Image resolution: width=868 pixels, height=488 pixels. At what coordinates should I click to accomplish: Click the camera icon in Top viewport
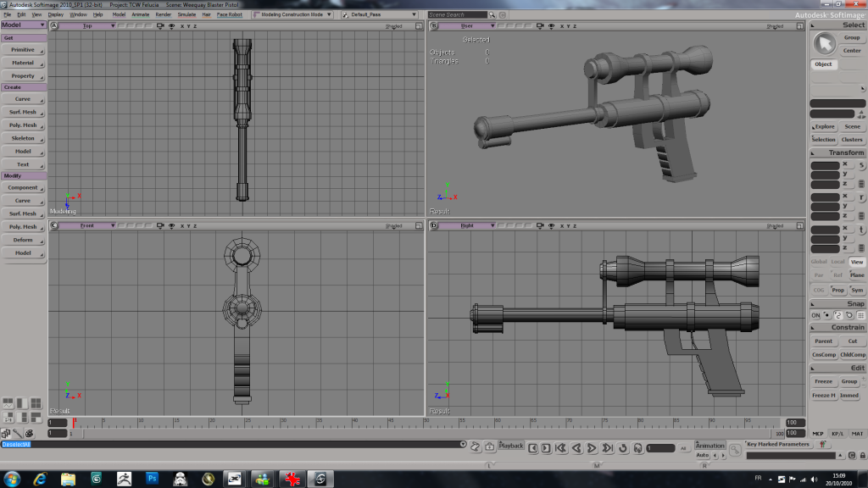point(160,26)
